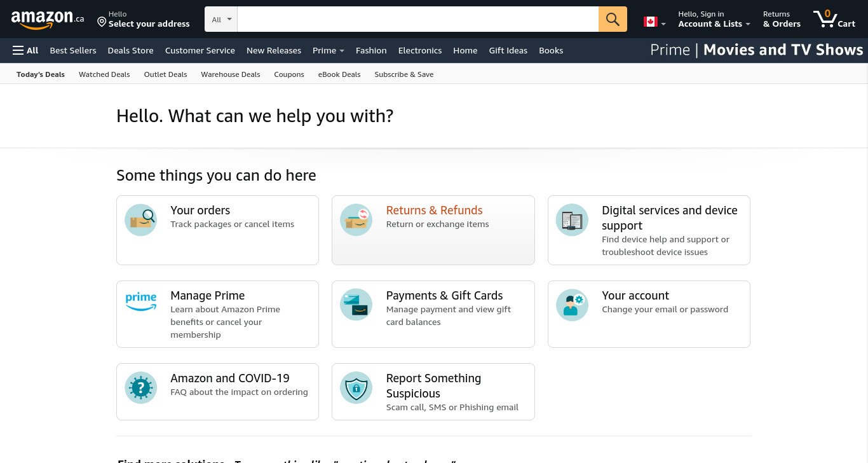
Task: Select Watched Deals tab
Action: click(x=104, y=74)
